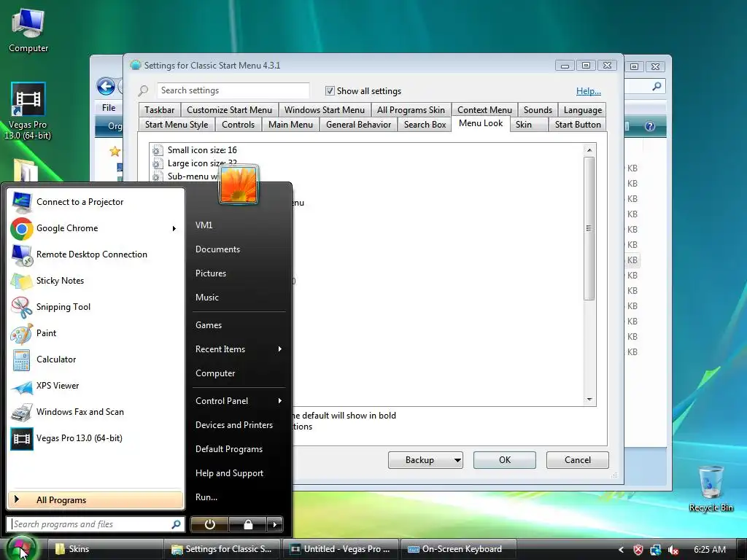The width and height of the screenshot is (747, 560).
Task: Open XPS Viewer
Action: (96, 385)
